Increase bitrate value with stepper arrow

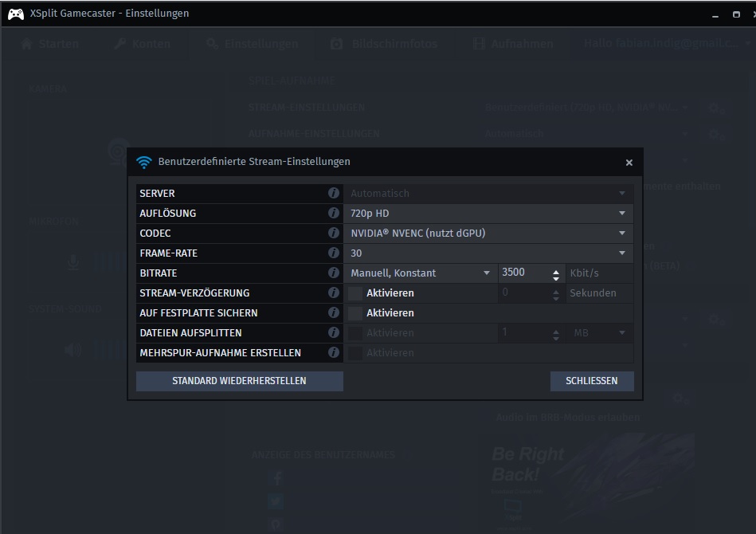[x=556, y=269]
